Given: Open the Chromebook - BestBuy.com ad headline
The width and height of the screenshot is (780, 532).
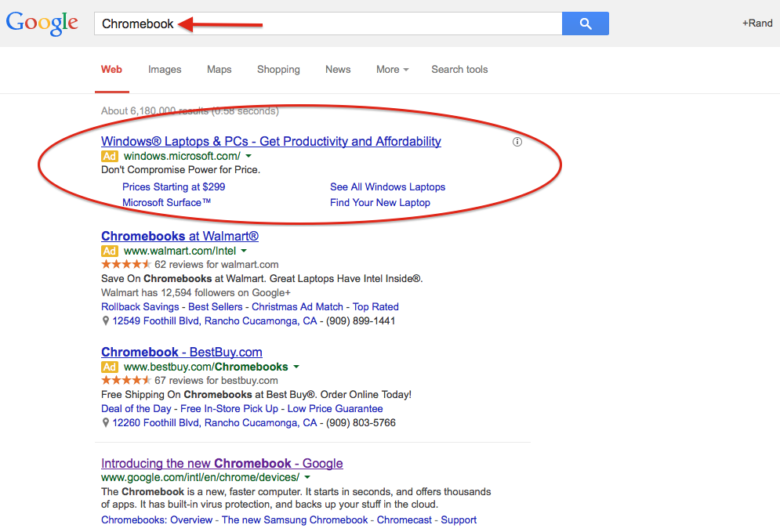Looking at the screenshot, I should [x=182, y=353].
